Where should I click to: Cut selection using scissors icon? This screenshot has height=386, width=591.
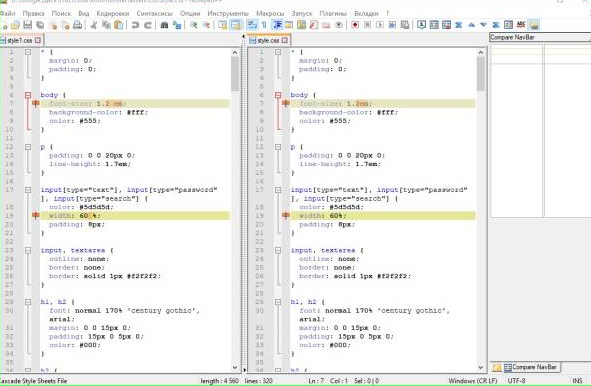click(93, 25)
